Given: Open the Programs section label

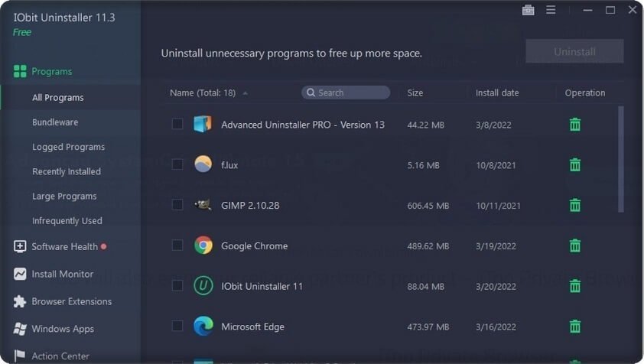Looking at the screenshot, I should coord(52,71).
